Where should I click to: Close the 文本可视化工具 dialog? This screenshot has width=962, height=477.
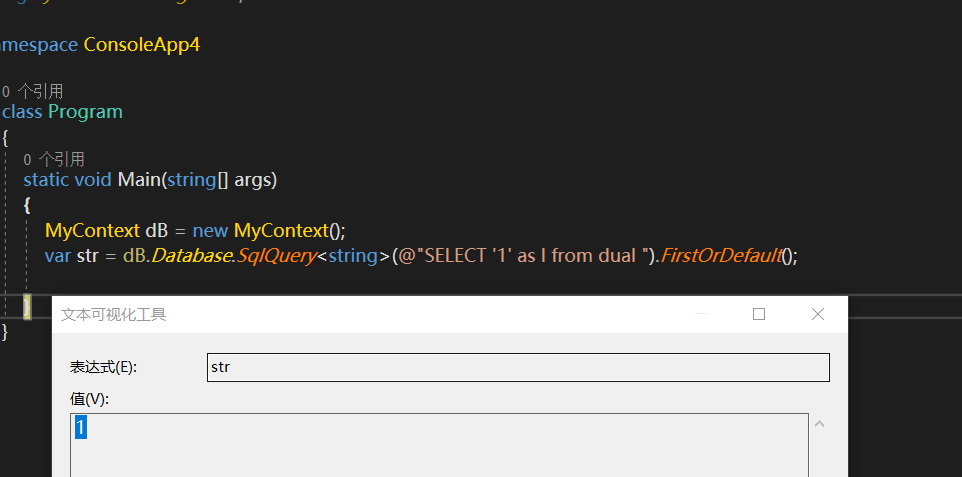point(818,314)
